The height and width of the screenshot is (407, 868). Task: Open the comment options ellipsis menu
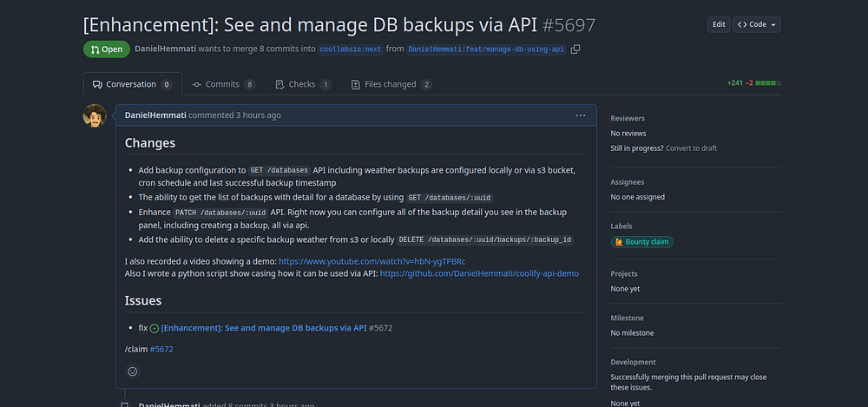[580, 115]
